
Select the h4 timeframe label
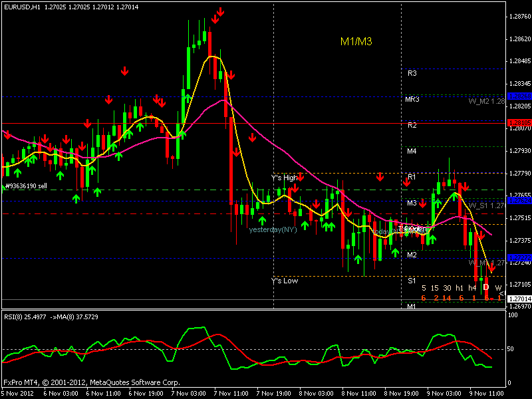[x=472, y=288]
